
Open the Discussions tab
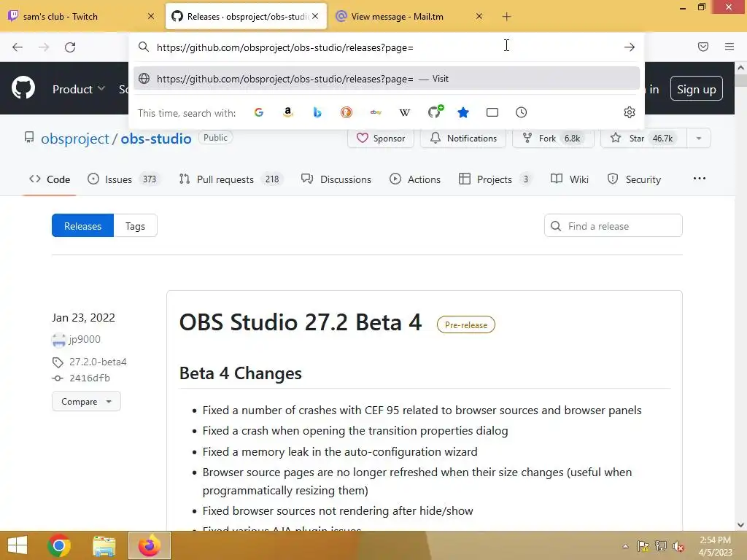click(x=336, y=179)
